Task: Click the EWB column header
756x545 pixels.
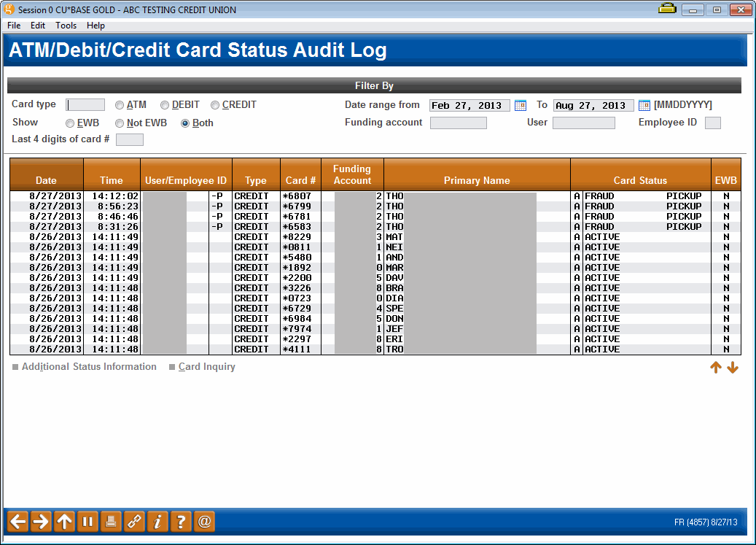Action: pos(726,174)
